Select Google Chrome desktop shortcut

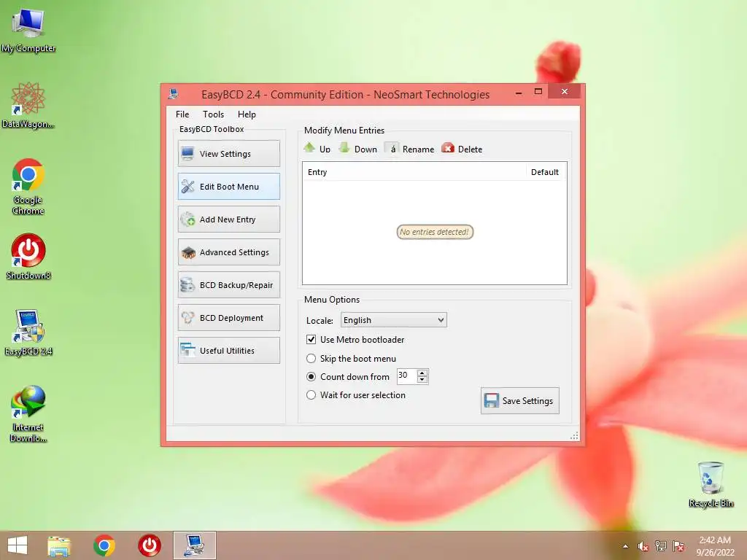coord(28,186)
